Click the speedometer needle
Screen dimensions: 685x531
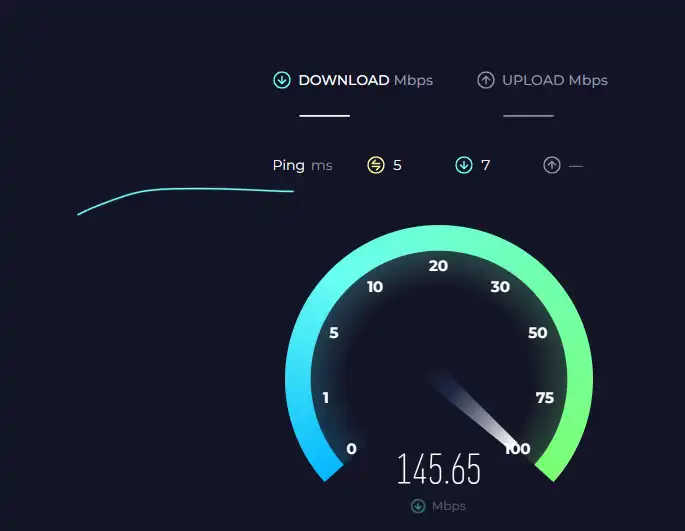476,410
